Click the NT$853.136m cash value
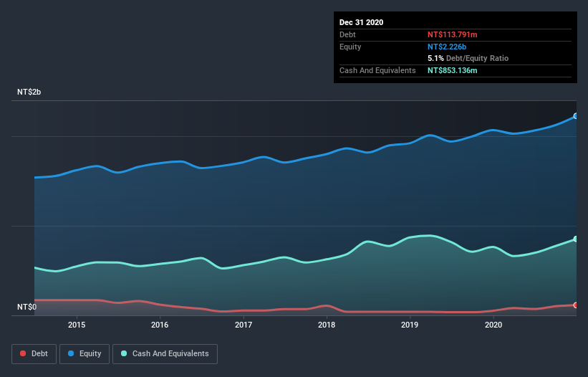 [x=452, y=70]
